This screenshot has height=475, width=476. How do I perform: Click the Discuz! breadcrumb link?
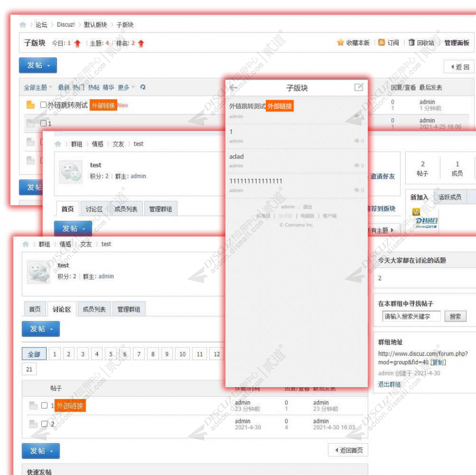[65, 25]
